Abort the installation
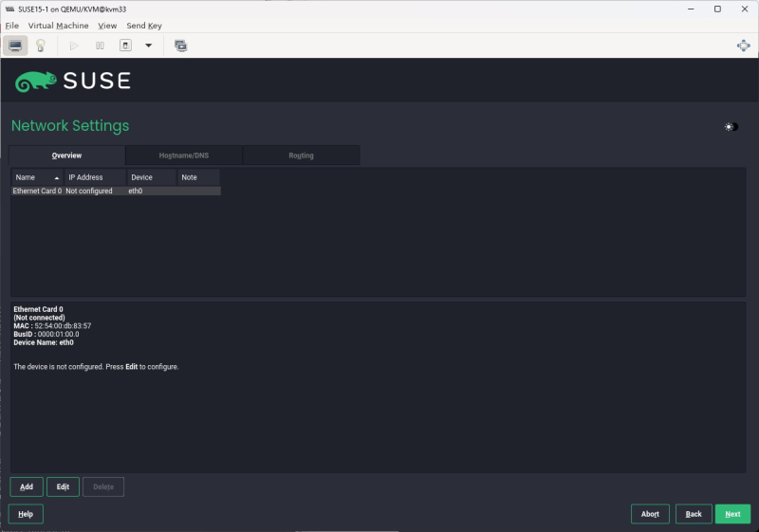Screen dimensions: 759x532 pos(650,514)
